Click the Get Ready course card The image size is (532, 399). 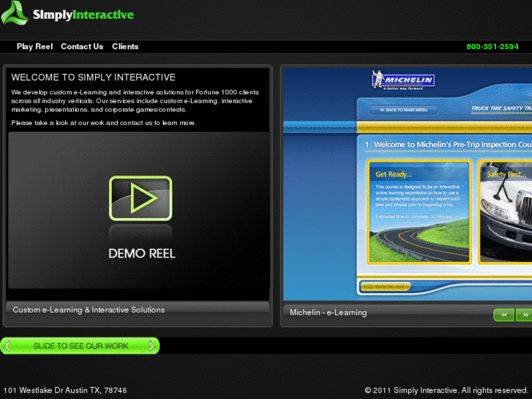pyautogui.click(x=419, y=212)
